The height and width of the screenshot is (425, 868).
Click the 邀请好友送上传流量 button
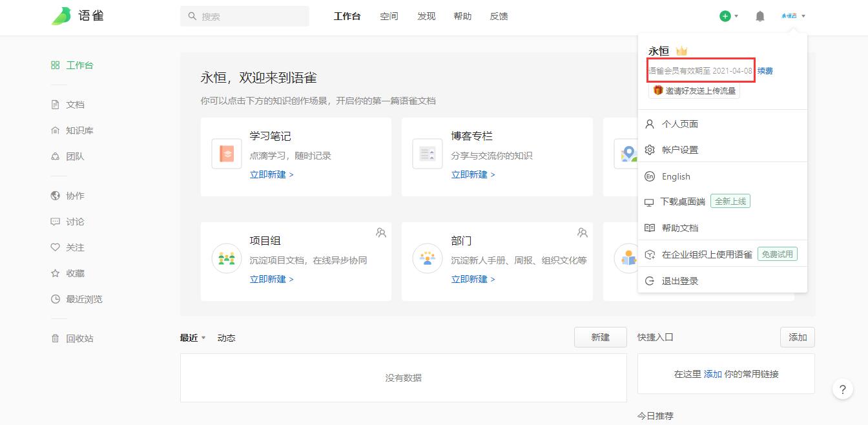[694, 91]
